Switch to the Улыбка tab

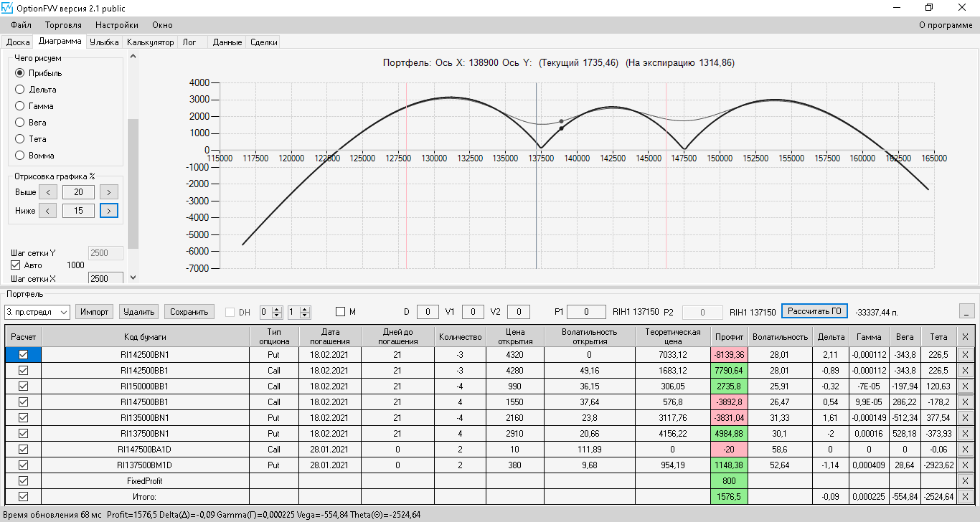[x=104, y=42]
